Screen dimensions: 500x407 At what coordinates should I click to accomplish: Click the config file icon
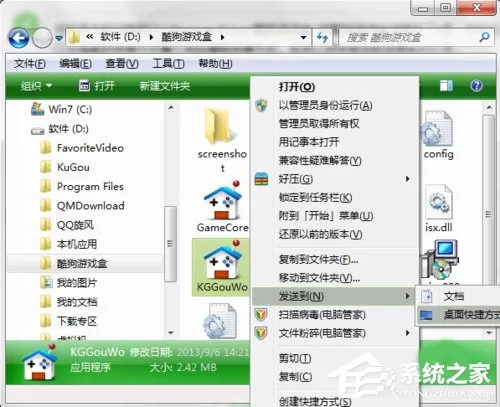(x=437, y=129)
